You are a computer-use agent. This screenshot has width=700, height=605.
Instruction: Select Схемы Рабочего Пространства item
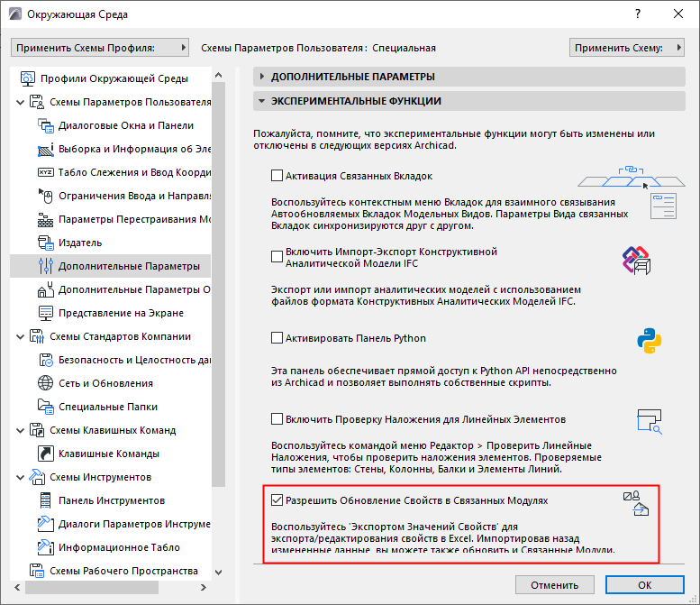point(123,571)
